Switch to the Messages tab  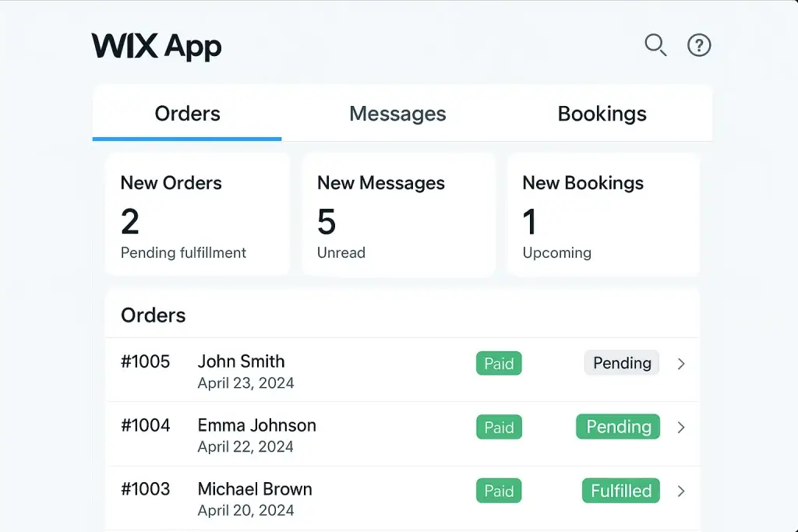tap(397, 114)
